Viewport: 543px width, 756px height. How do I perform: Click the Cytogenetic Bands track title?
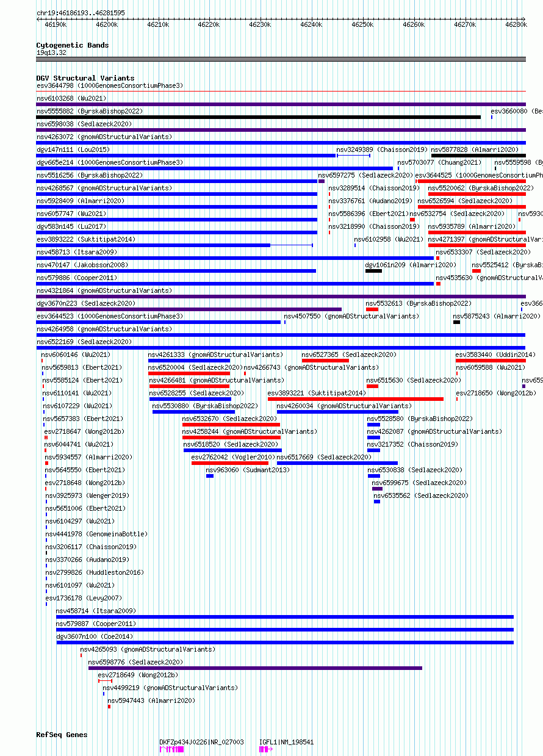(x=73, y=45)
